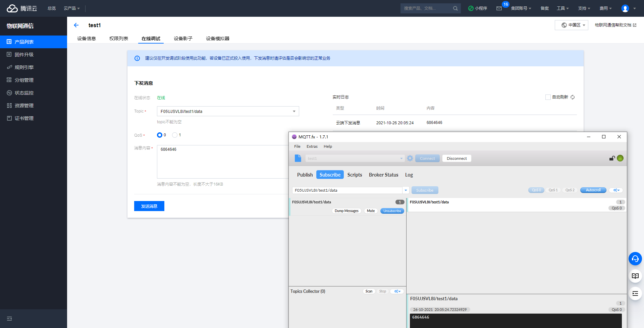Switch to the 权限列表 tab
The height and width of the screenshot is (328, 644).
119,39
